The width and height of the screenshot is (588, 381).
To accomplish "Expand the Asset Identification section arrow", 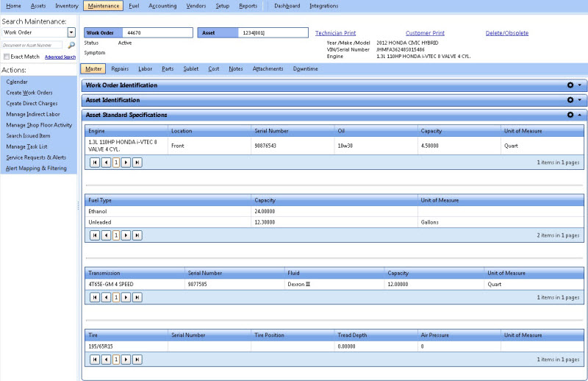I will [x=579, y=100].
